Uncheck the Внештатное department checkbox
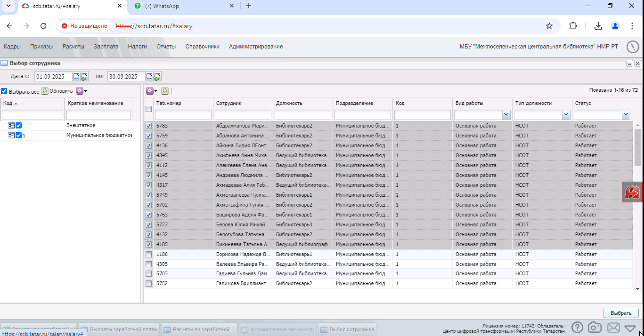 click(x=19, y=126)
